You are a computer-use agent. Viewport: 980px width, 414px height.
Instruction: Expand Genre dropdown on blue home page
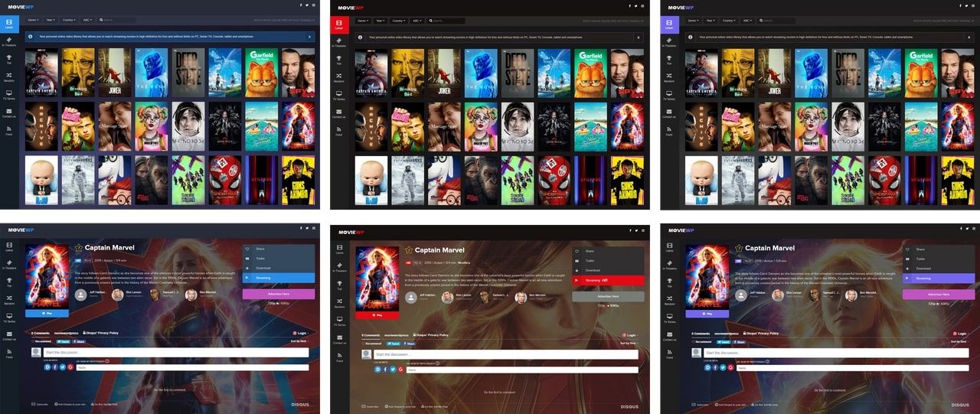coord(32,20)
